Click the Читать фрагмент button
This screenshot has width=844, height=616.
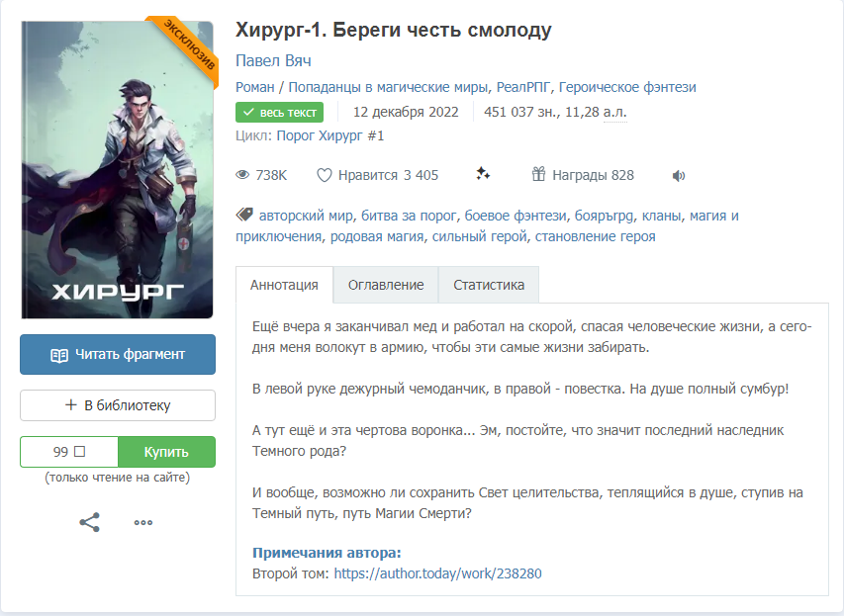click(118, 355)
